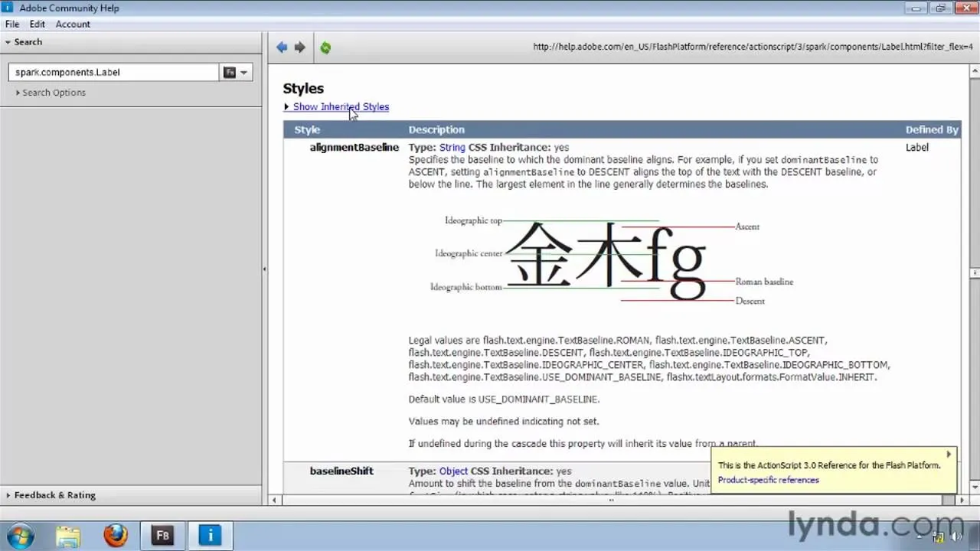The height and width of the screenshot is (551, 980).
Task: Collapse the left Search pane via splitter handle
Action: tap(265, 269)
